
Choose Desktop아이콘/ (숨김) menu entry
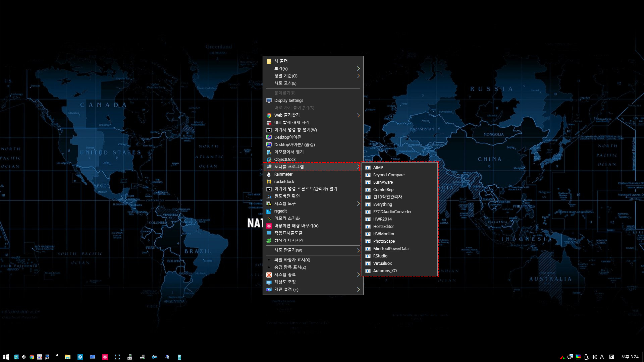pyautogui.click(x=313, y=144)
